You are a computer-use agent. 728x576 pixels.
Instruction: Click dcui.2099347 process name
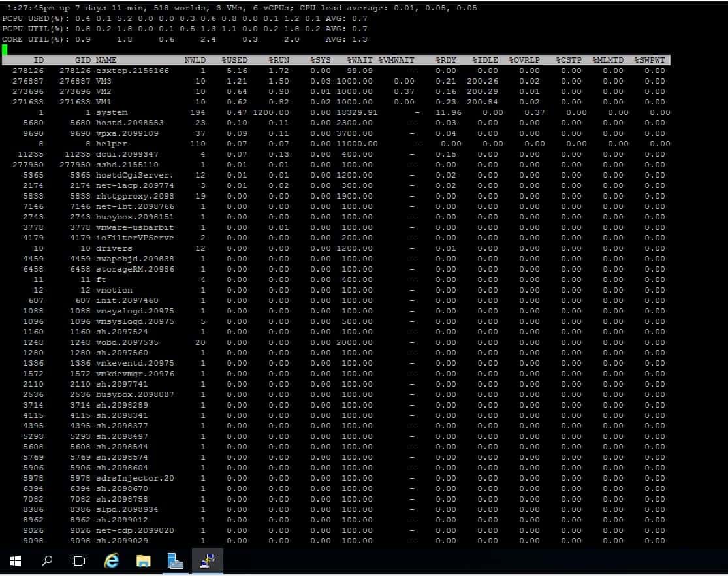(127, 154)
